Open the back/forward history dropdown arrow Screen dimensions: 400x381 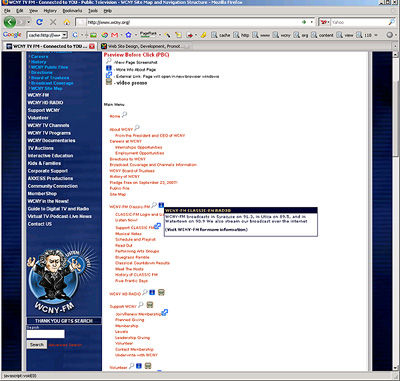[x=29, y=22]
